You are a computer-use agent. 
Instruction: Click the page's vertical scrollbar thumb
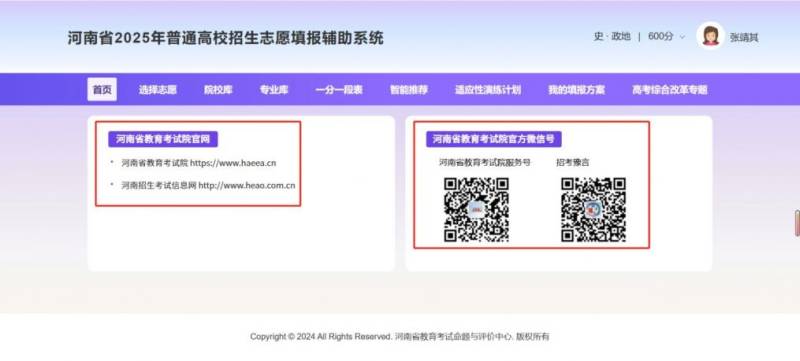coord(797,223)
